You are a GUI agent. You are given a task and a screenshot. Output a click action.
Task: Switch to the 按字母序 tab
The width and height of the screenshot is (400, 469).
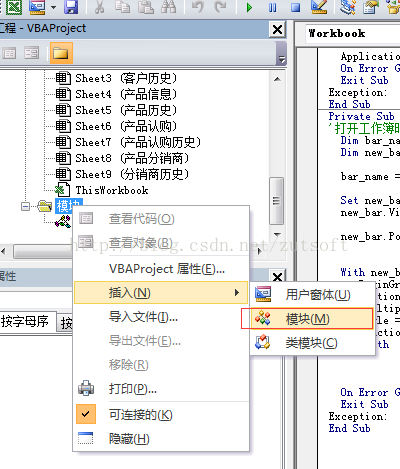[25, 322]
